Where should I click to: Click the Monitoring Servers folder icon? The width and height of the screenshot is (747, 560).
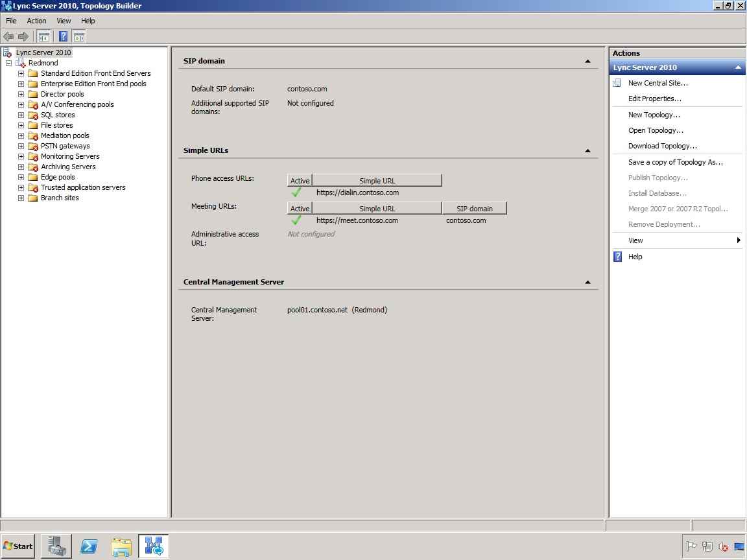tap(33, 157)
